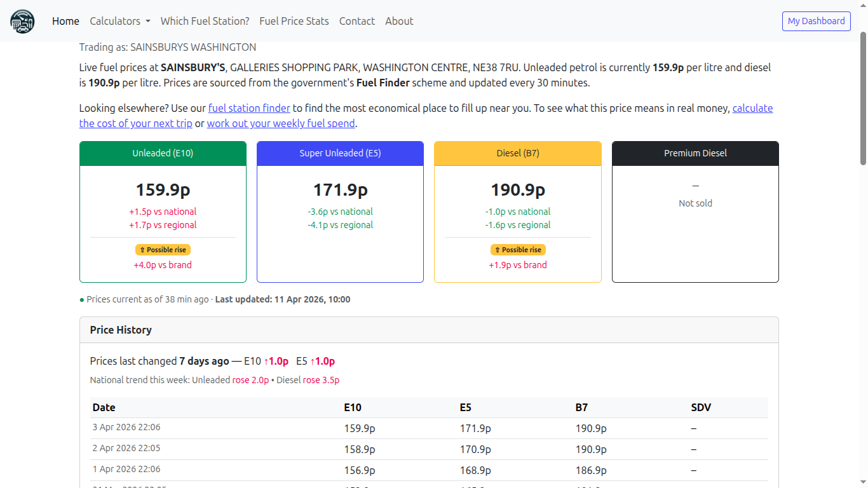868x488 pixels.
Task: Click Possible rise badge in Unleaded card
Action: click(x=163, y=250)
